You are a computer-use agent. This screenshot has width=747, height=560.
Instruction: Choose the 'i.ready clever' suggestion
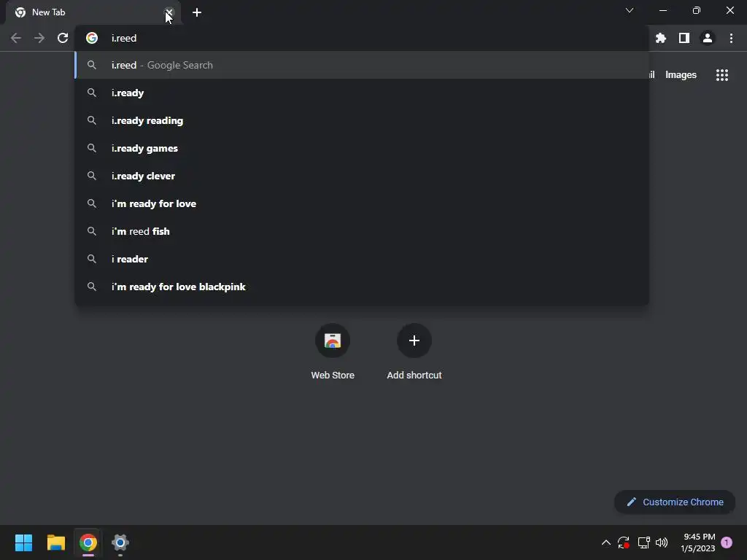pyautogui.click(x=362, y=176)
